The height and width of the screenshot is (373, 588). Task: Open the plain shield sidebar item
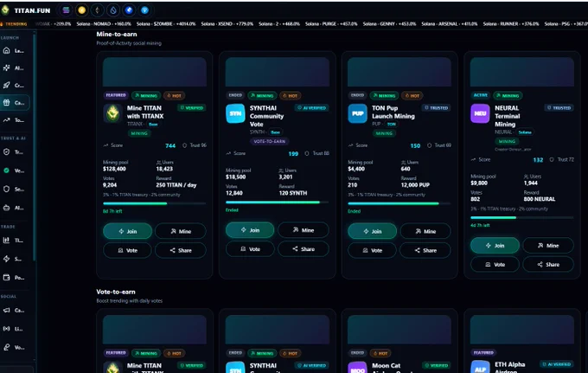pyautogui.click(x=14, y=190)
